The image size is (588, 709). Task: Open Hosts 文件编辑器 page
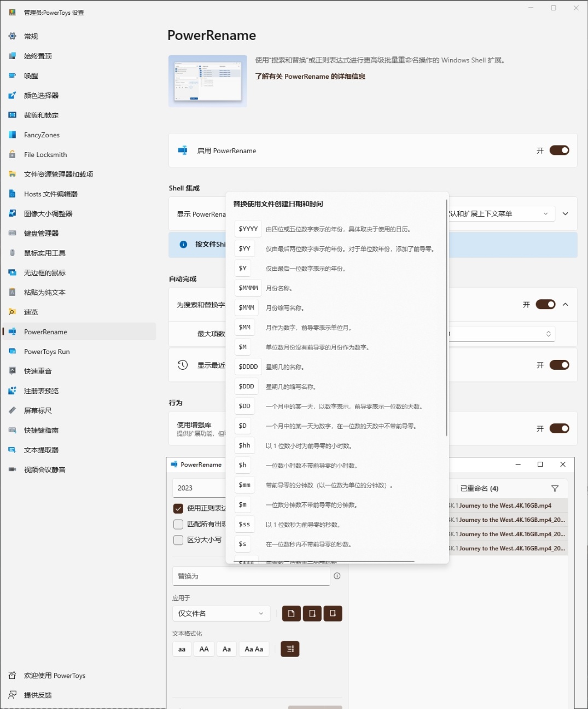pyautogui.click(x=79, y=194)
